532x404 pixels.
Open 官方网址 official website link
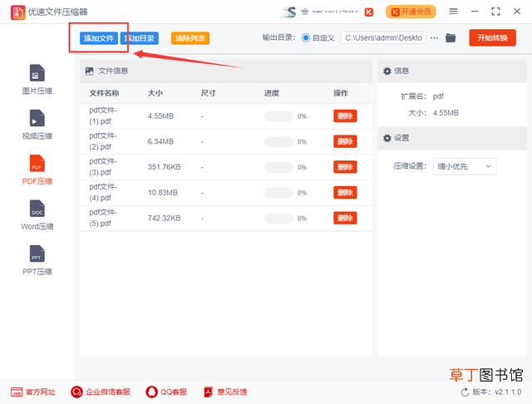33,392
